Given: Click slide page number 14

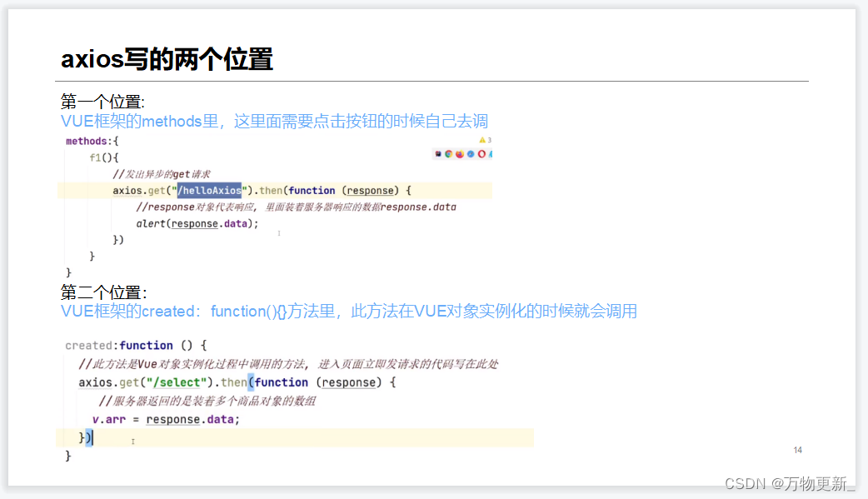Looking at the screenshot, I should click(798, 450).
